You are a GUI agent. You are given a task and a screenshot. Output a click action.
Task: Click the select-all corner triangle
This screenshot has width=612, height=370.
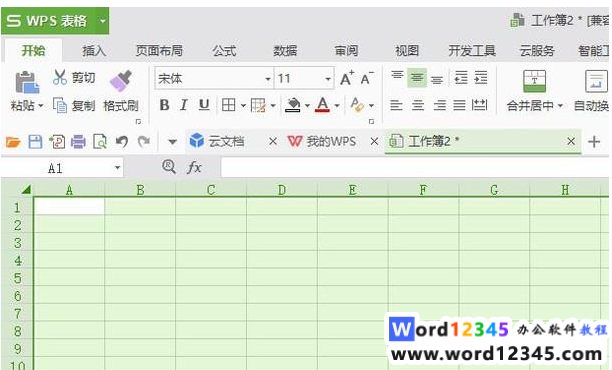click(x=26, y=190)
